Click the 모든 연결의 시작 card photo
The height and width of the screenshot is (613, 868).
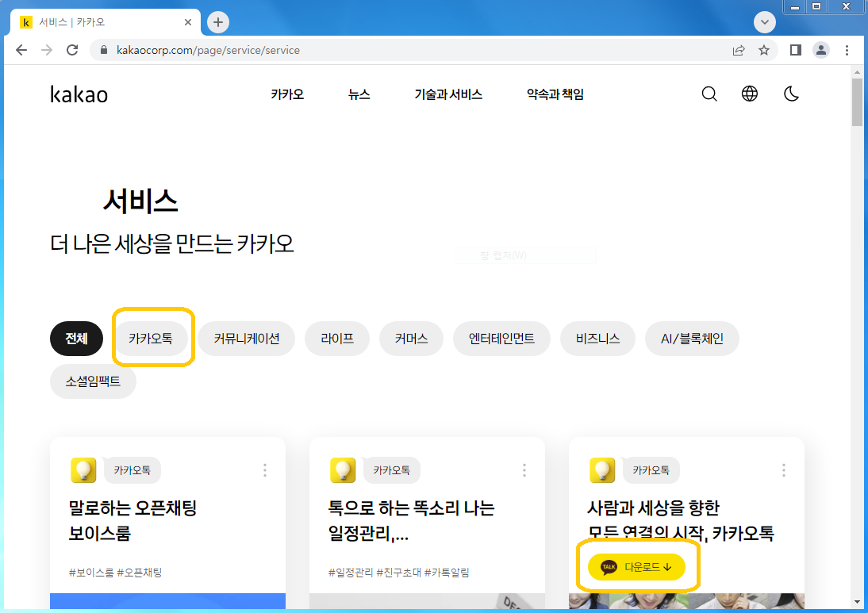[x=686, y=601]
